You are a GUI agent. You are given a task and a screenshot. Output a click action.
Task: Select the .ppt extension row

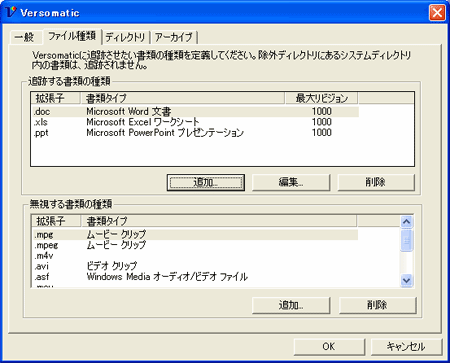point(196,133)
